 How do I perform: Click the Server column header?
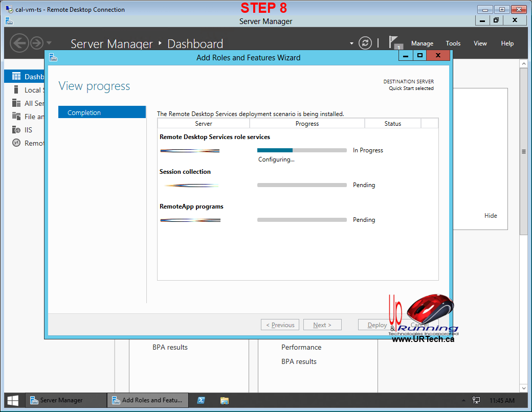203,124
